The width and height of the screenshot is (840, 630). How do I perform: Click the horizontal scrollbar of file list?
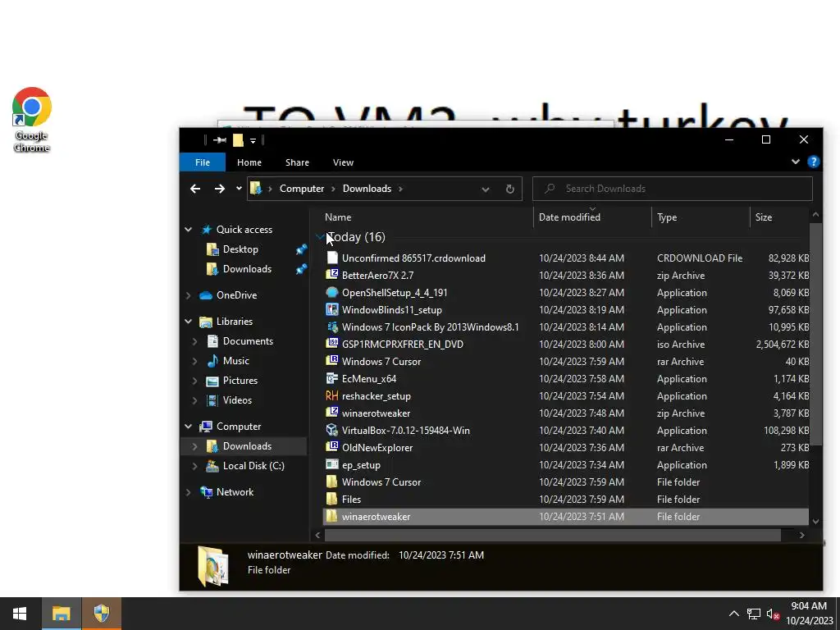[553, 535]
